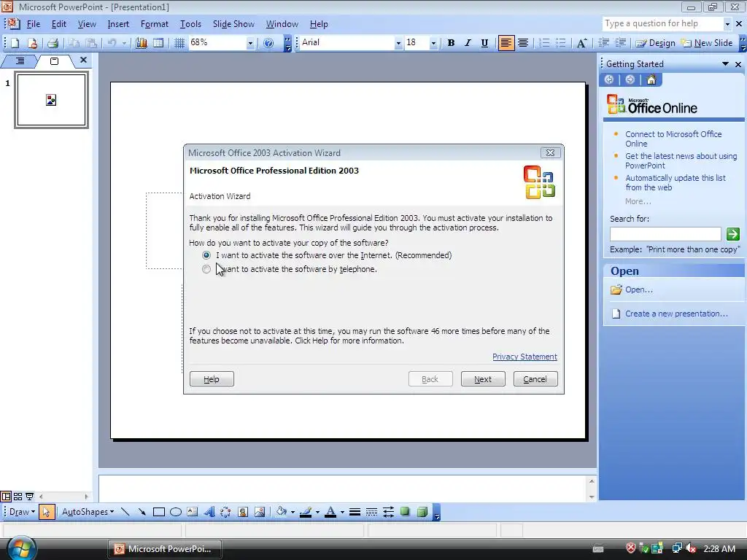
Task: Click the Insert Table icon
Action: point(158,43)
